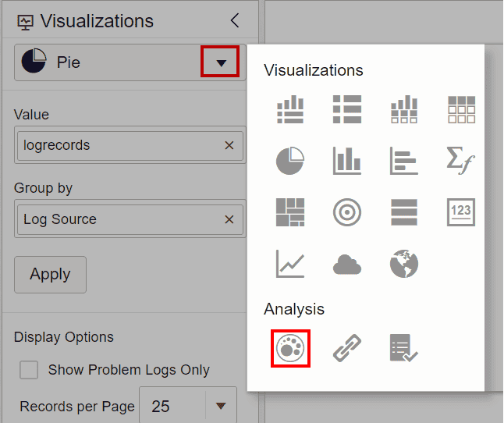Select the Tile 123 visualization

[x=461, y=211]
